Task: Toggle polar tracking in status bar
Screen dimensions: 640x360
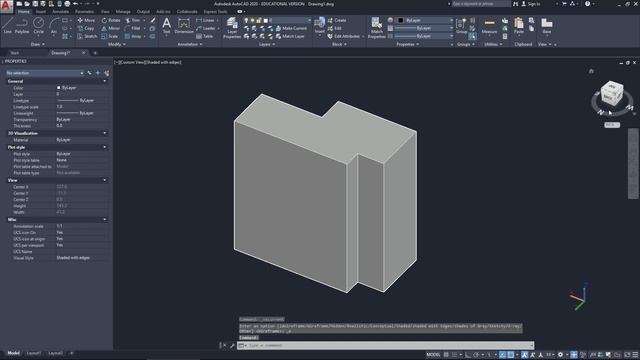Action: point(476,355)
